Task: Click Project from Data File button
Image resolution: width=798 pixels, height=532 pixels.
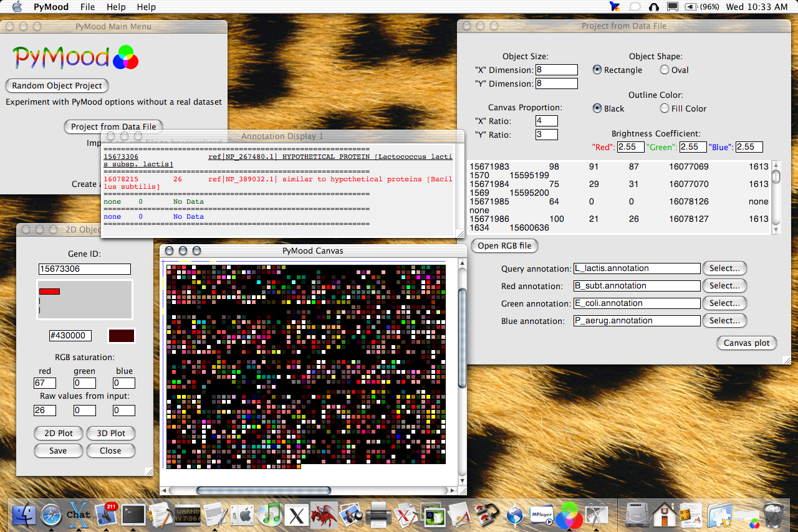Action: pos(113,126)
